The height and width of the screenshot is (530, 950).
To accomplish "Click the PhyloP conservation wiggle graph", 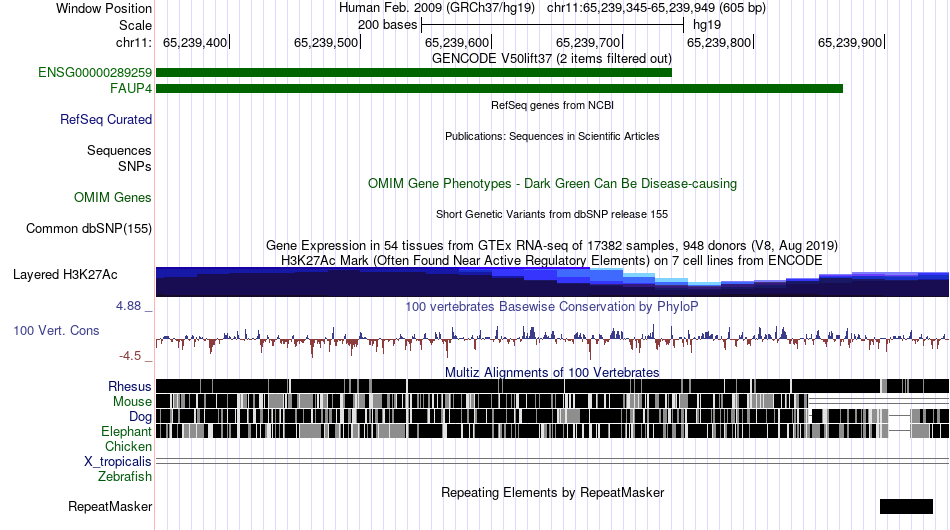I will (553, 340).
